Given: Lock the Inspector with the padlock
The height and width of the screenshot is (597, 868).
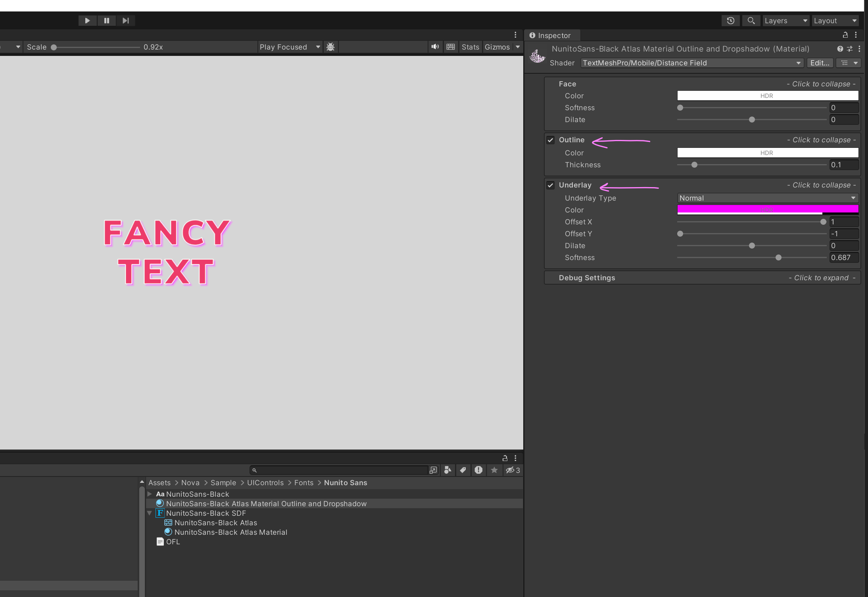Looking at the screenshot, I should [845, 35].
